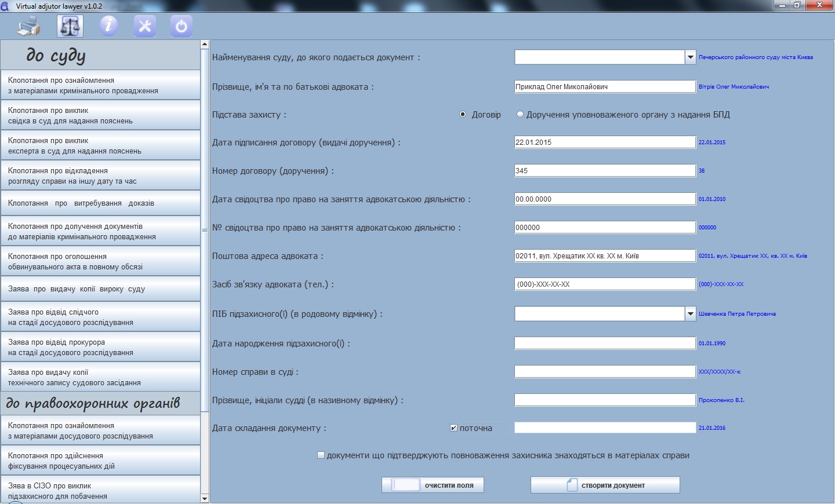Open Клопотання про ознайомлення з матеріалами кримінального провадження

coord(100,86)
